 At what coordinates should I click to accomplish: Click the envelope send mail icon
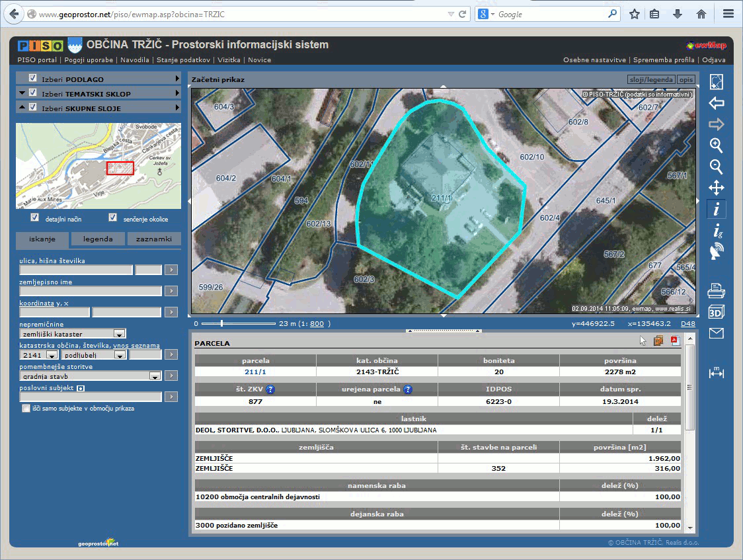716,333
